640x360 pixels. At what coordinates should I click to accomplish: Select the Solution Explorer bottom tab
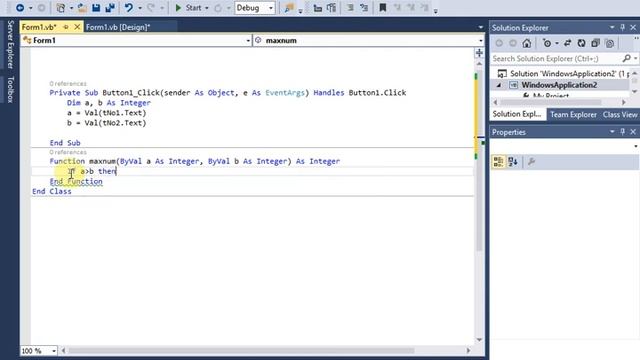tap(517, 114)
